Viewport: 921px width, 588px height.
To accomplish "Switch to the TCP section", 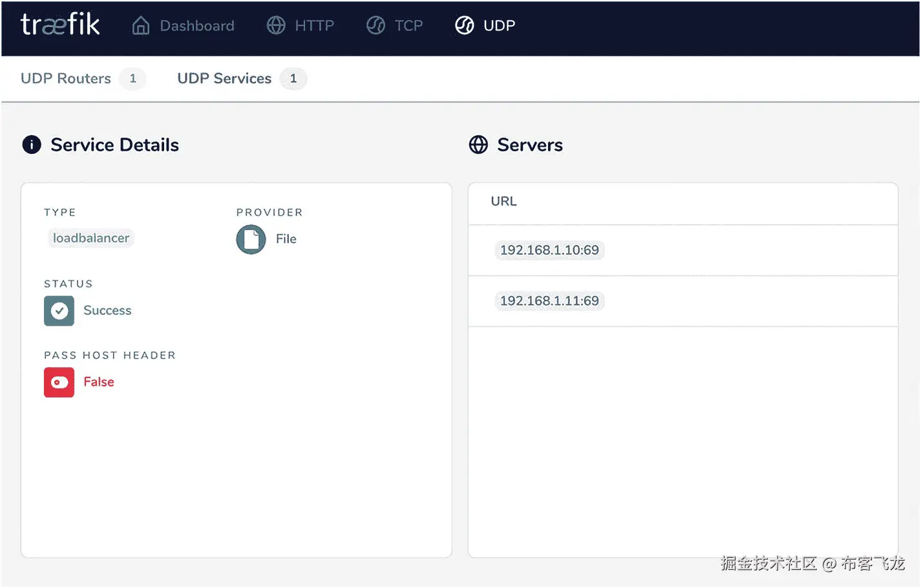I will tap(408, 26).
